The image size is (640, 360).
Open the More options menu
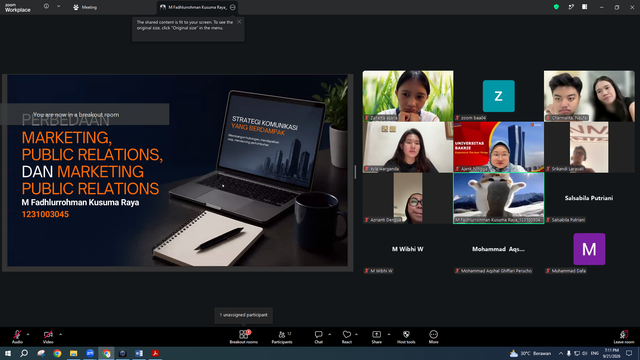click(433, 337)
